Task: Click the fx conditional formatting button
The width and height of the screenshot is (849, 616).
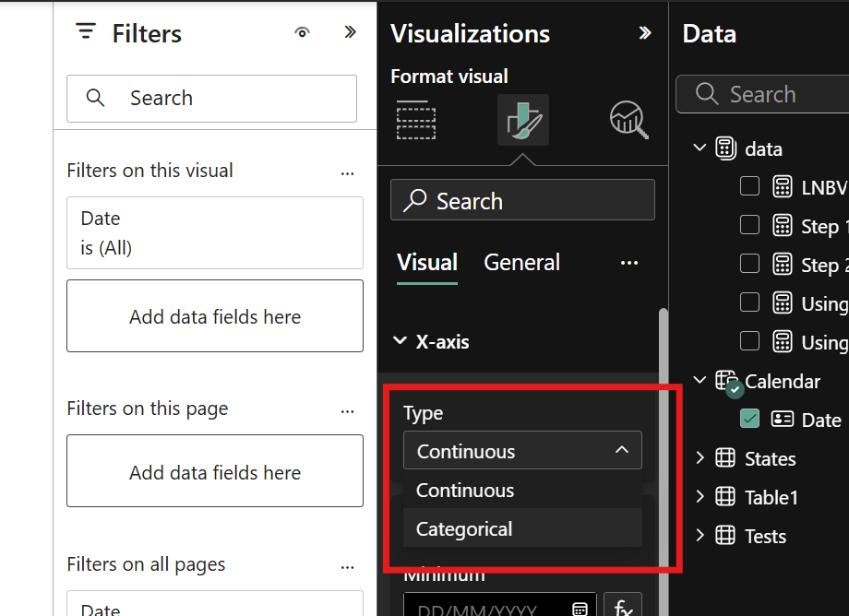Action: 623,607
